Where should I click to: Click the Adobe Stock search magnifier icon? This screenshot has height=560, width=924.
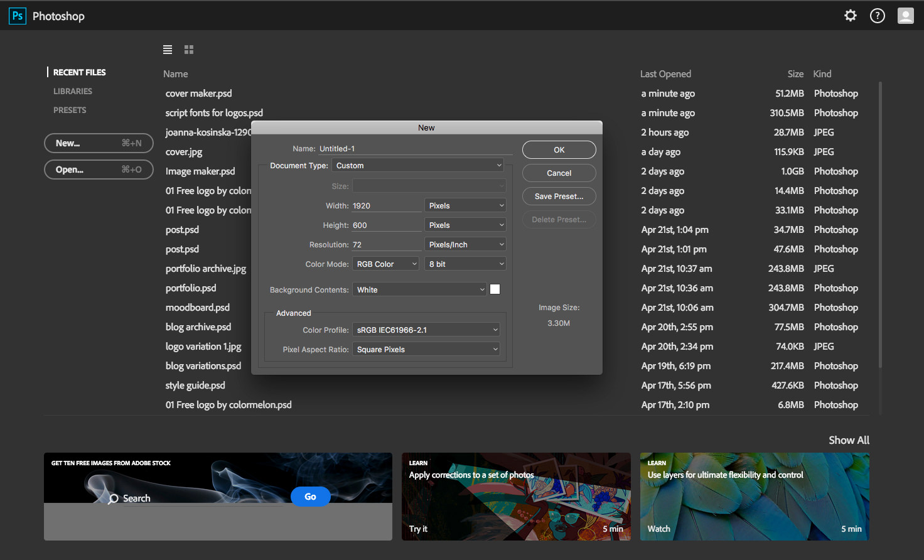pyautogui.click(x=114, y=499)
